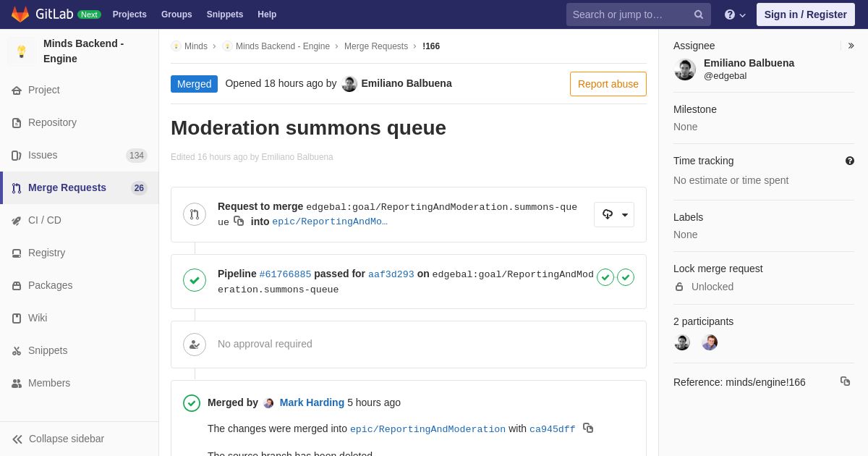Copy reference minds/engine!166 icon
The image size is (868, 456).
(845, 381)
